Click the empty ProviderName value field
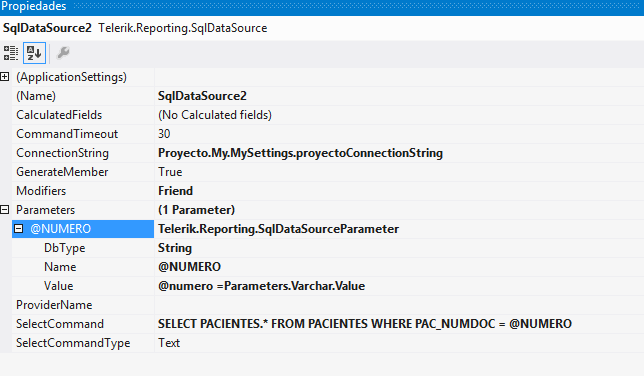Screen dimensions: 644x376 pyautogui.click(x=398, y=304)
